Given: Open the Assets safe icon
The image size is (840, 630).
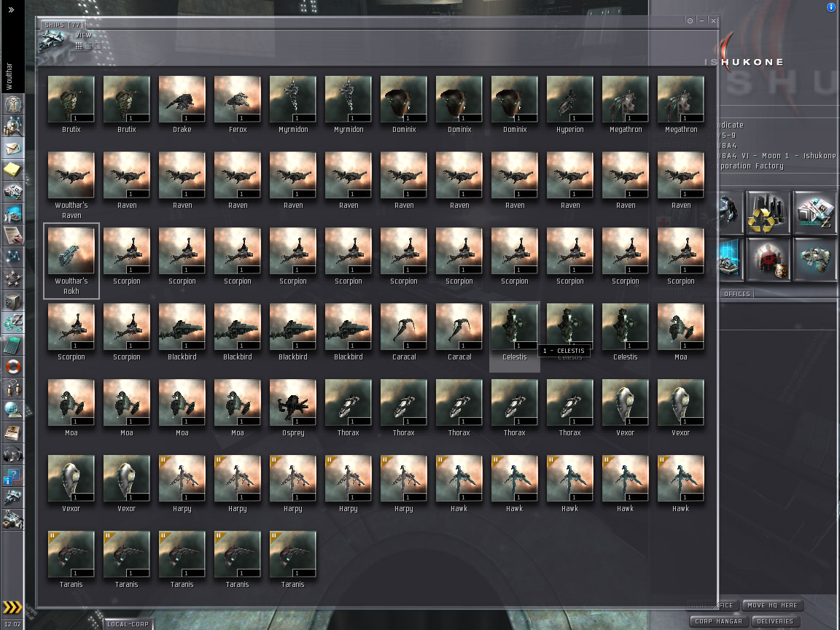Looking at the screenshot, I should point(12,302).
